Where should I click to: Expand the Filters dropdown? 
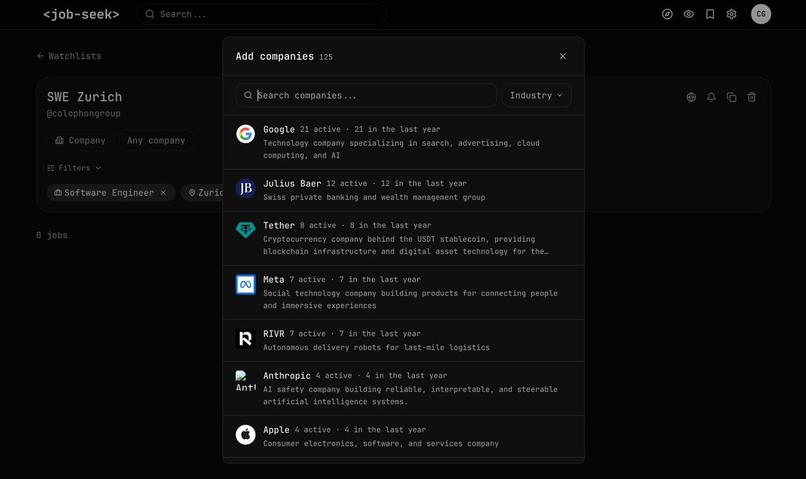[x=74, y=168]
